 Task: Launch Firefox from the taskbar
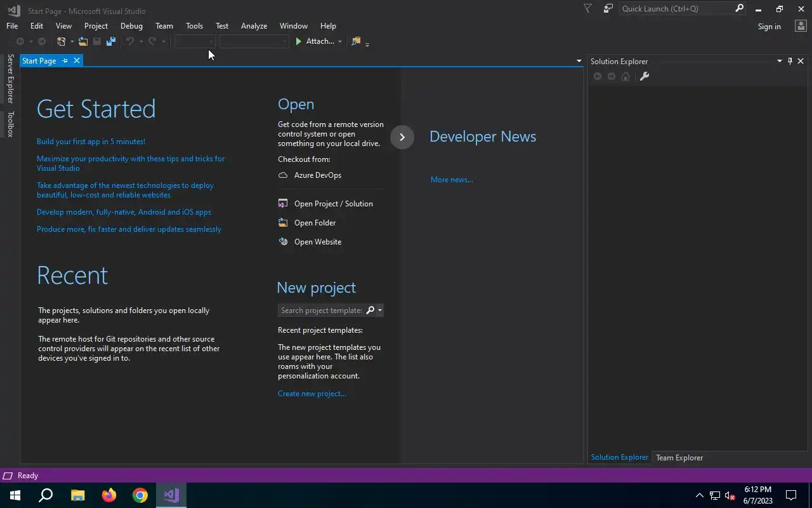[109, 495]
